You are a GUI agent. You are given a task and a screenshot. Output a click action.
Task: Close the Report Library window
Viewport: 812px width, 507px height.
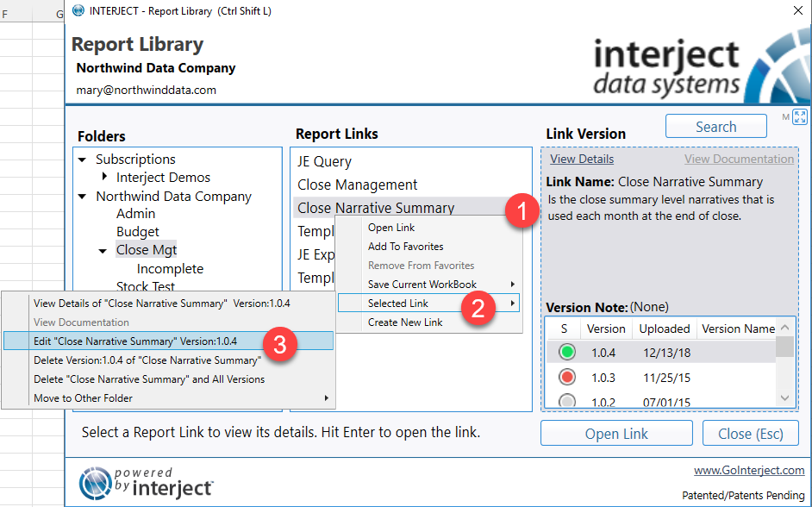pyautogui.click(x=798, y=10)
